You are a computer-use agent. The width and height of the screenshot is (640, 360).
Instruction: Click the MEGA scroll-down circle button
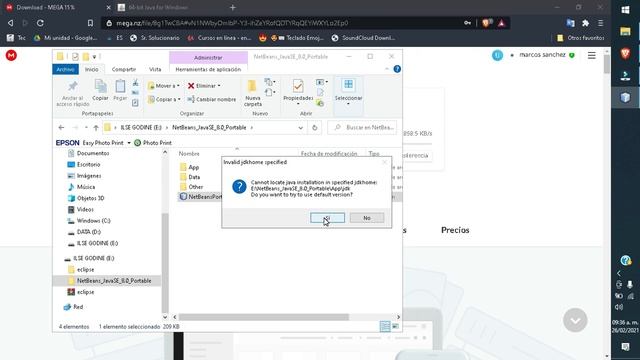[x=575, y=320]
